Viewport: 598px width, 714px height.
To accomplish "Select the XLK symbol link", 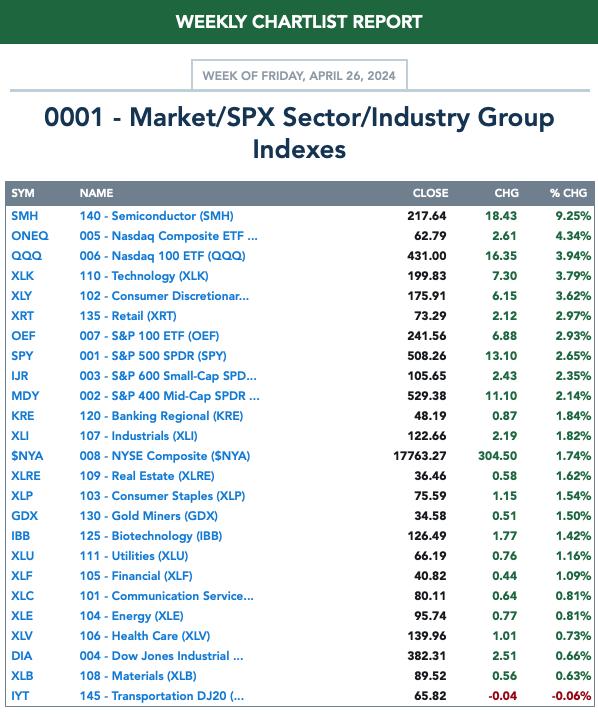I will click(22, 276).
